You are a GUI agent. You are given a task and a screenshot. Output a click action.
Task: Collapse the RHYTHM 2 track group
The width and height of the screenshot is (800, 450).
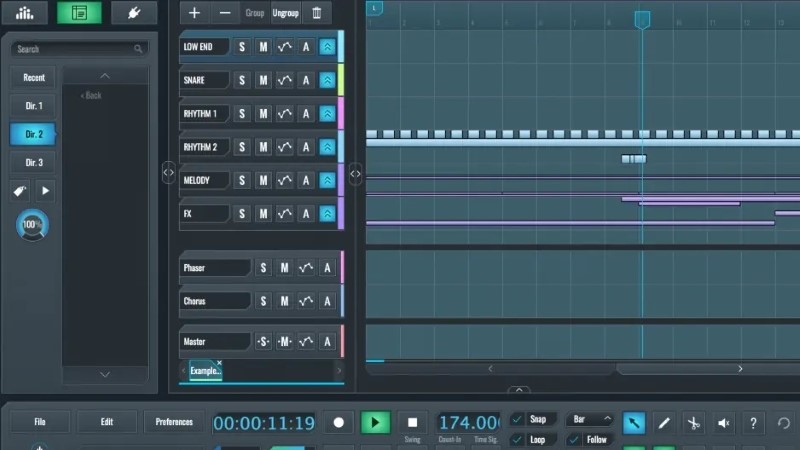pos(327,147)
